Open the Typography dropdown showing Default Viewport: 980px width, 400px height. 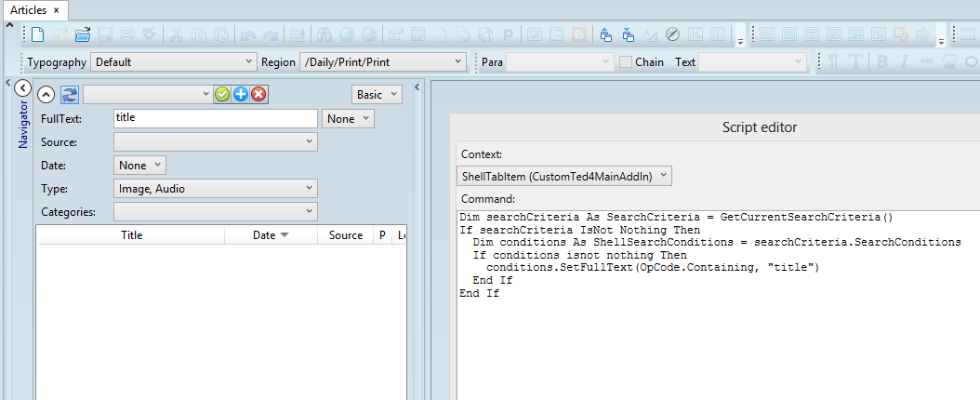pyautogui.click(x=174, y=62)
